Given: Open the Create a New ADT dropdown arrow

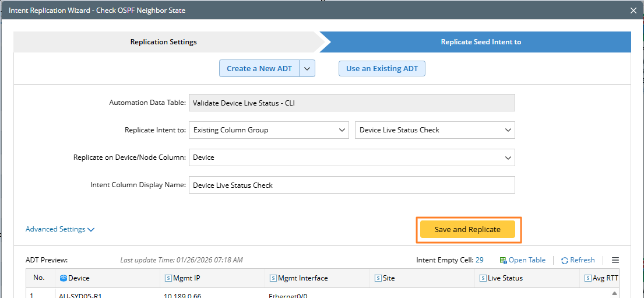Looking at the screenshot, I should click(x=308, y=68).
